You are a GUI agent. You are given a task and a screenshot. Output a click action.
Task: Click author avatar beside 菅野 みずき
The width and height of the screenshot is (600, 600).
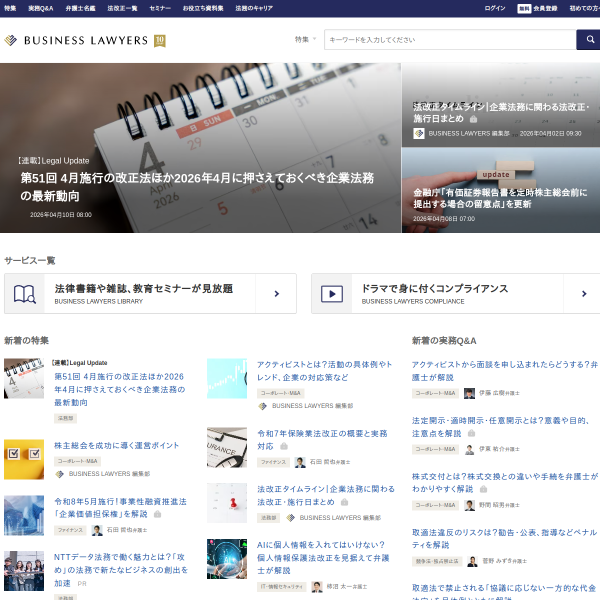473,561
